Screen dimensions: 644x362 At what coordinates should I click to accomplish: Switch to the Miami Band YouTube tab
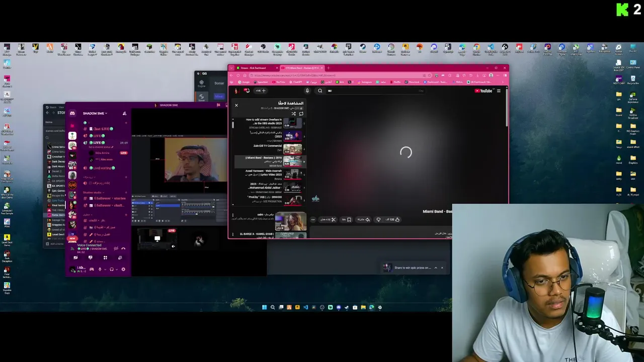(302, 68)
